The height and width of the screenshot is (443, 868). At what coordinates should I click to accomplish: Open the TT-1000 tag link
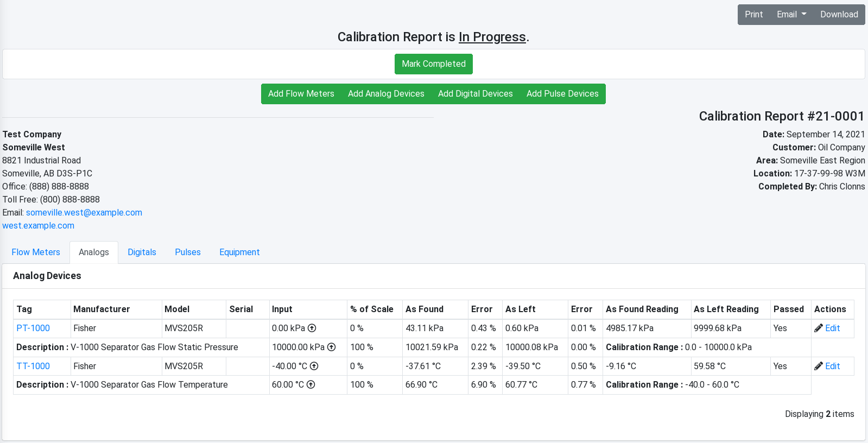(x=33, y=366)
